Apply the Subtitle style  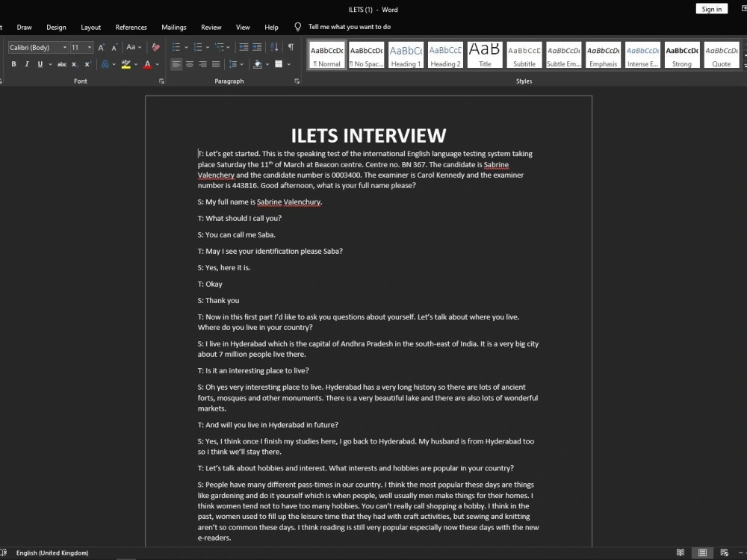[524, 55]
